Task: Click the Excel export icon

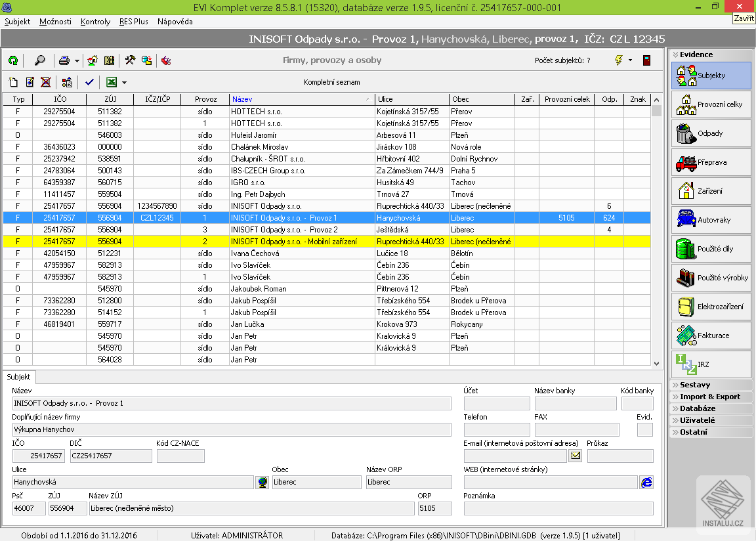Action: 112,82
